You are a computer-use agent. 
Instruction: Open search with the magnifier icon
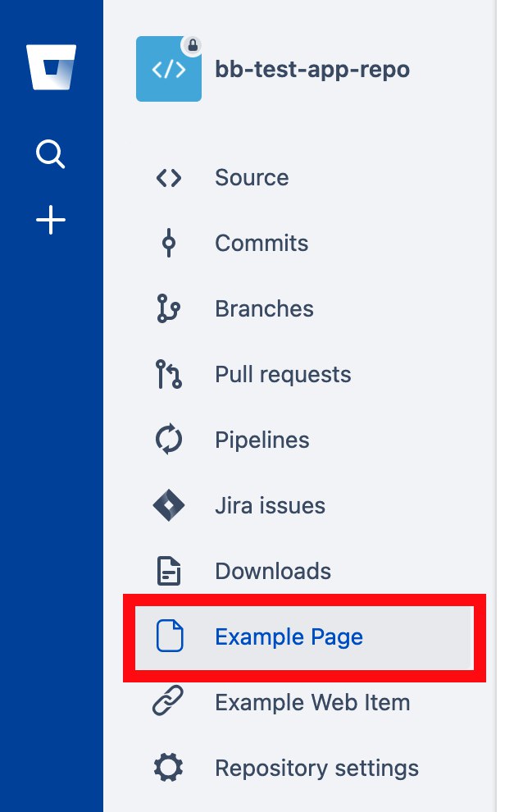pos(51,154)
